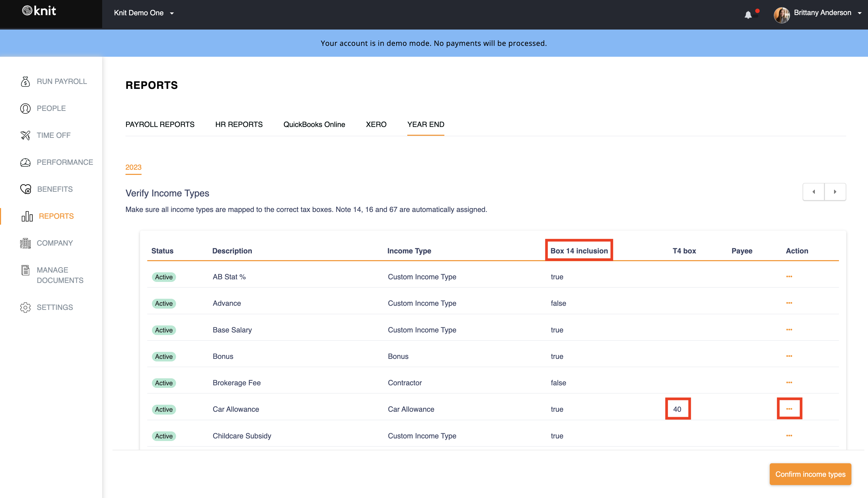Select the AB Stat % description

229,277
